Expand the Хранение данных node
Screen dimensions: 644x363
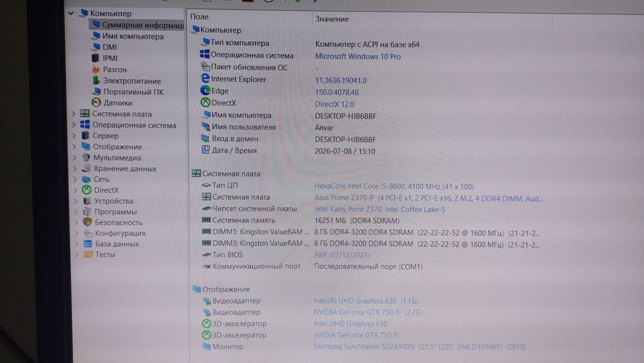click(75, 168)
